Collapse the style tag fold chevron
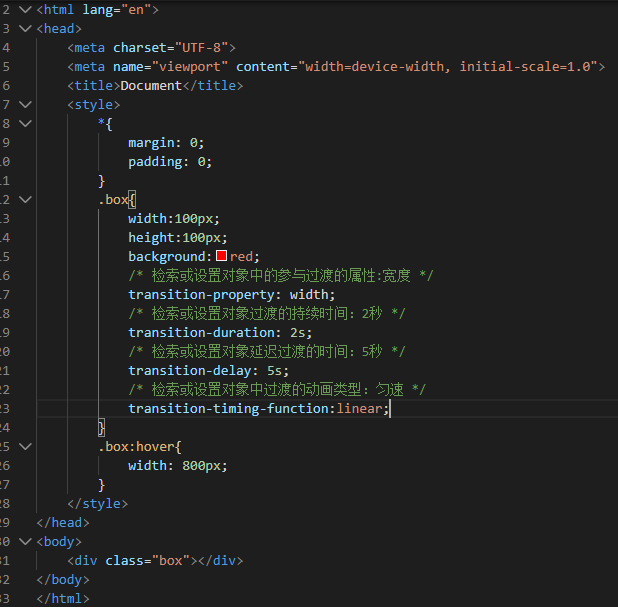Screen dimensions: 618x607 (x=25, y=104)
